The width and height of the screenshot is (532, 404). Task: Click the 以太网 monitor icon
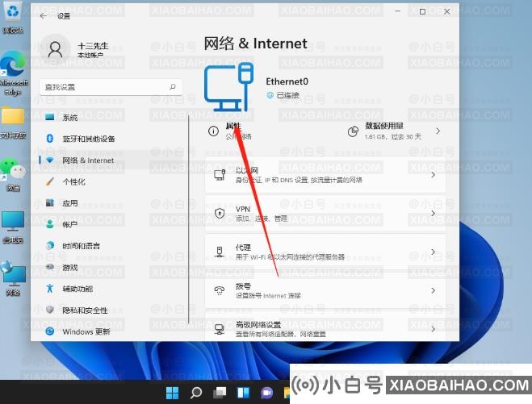point(220,175)
